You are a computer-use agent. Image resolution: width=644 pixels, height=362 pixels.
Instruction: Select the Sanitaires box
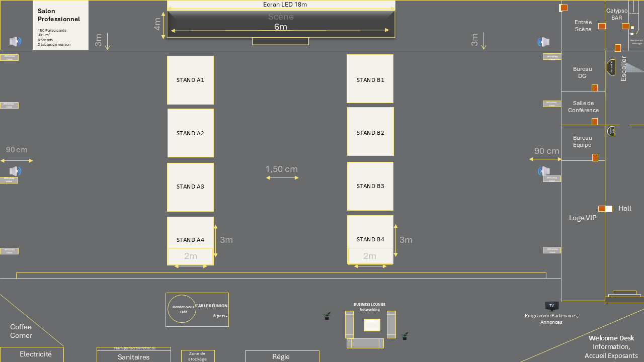(x=134, y=356)
